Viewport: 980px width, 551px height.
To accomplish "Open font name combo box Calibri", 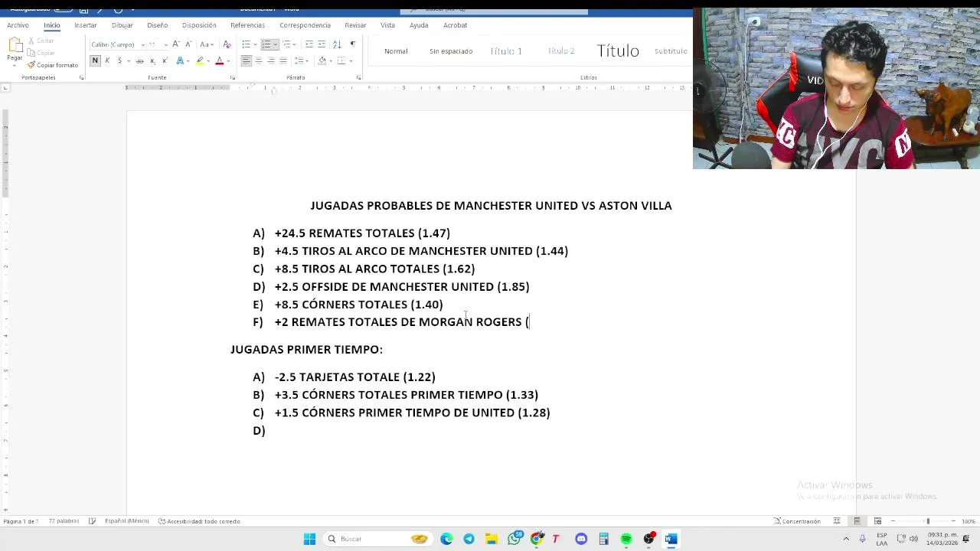I will 117,44.
